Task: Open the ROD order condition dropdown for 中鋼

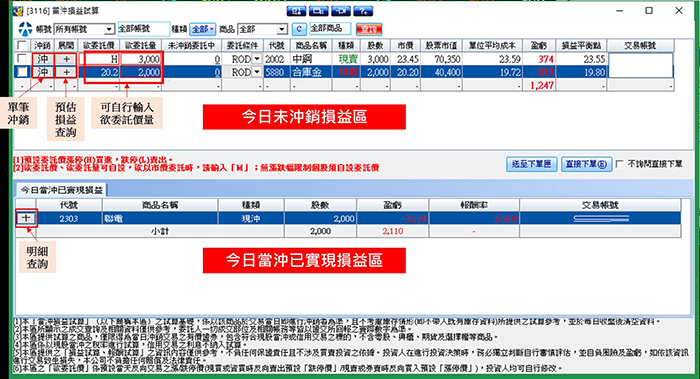Action: (257, 59)
